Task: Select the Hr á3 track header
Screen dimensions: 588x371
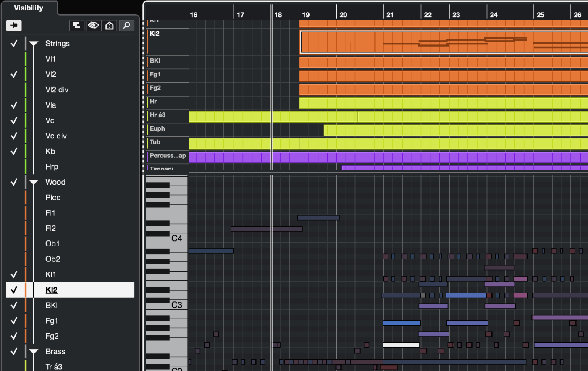Action: click(168, 116)
